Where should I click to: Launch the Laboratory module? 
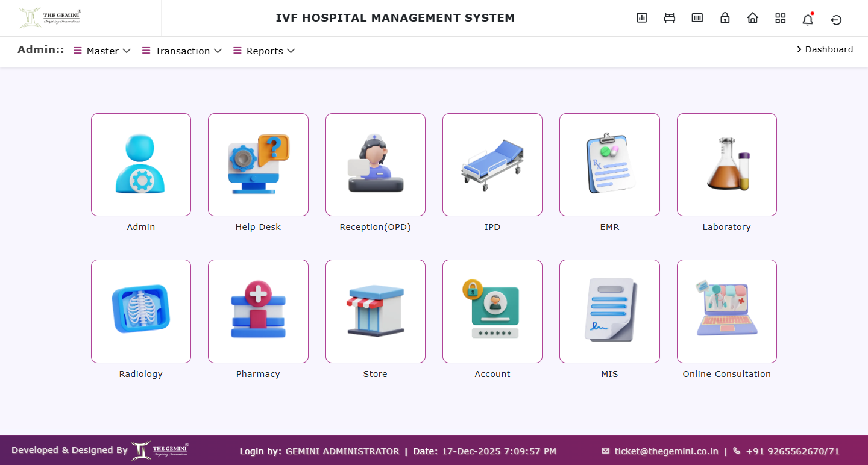[x=726, y=164]
